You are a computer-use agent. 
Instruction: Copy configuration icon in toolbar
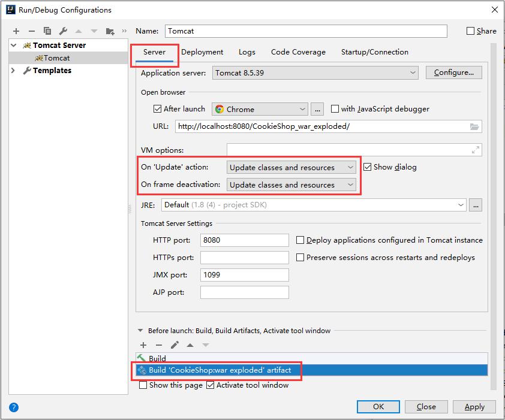[x=47, y=31]
